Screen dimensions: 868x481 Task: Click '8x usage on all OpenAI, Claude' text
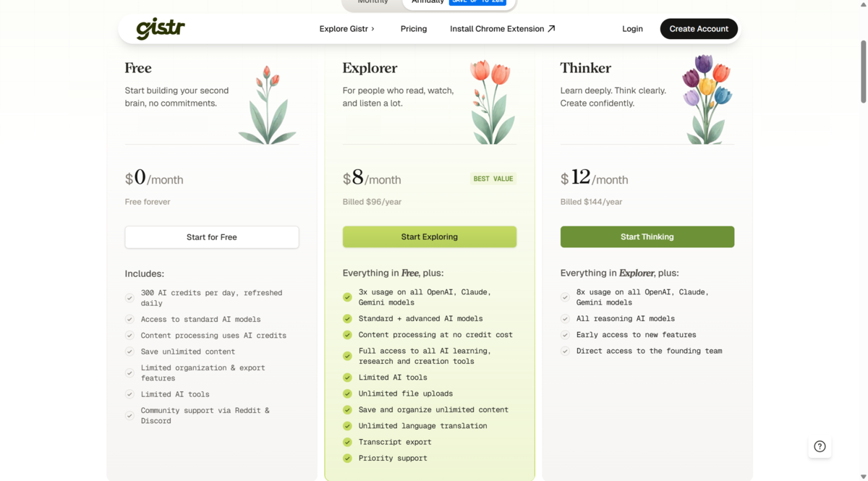click(642, 297)
